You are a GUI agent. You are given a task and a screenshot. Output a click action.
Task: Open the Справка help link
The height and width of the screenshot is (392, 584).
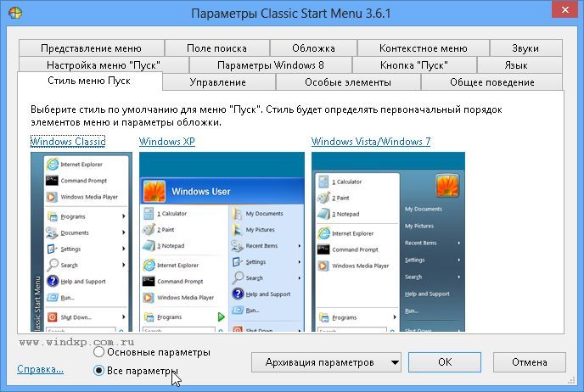pos(40,369)
